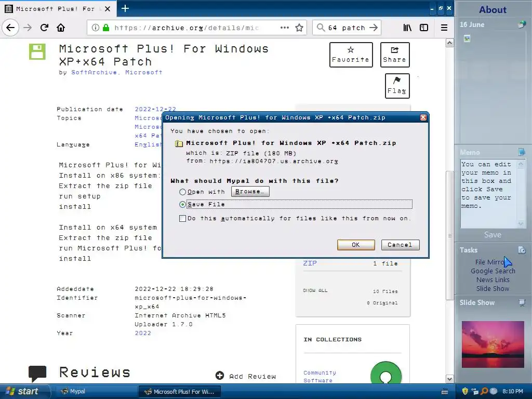Click the search box containing 64 patch
The width and height of the screenshot is (532, 399).
click(x=346, y=28)
